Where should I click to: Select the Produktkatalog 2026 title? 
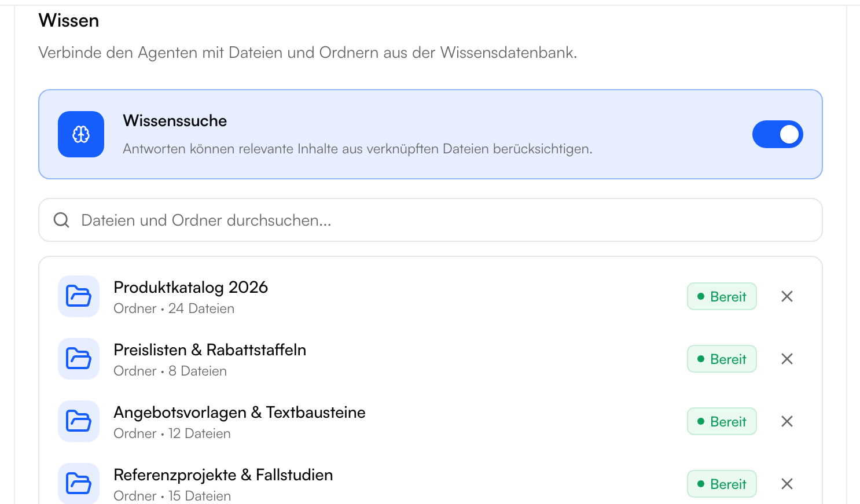(191, 288)
